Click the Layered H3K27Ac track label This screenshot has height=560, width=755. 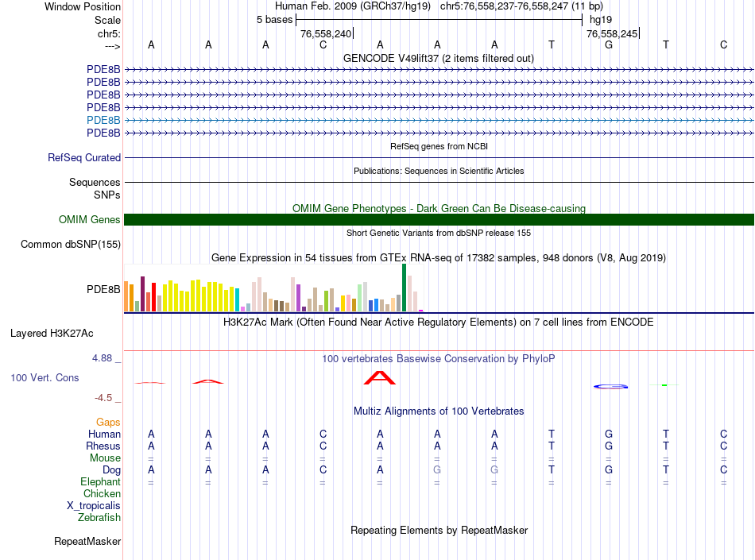pyautogui.click(x=52, y=334)
